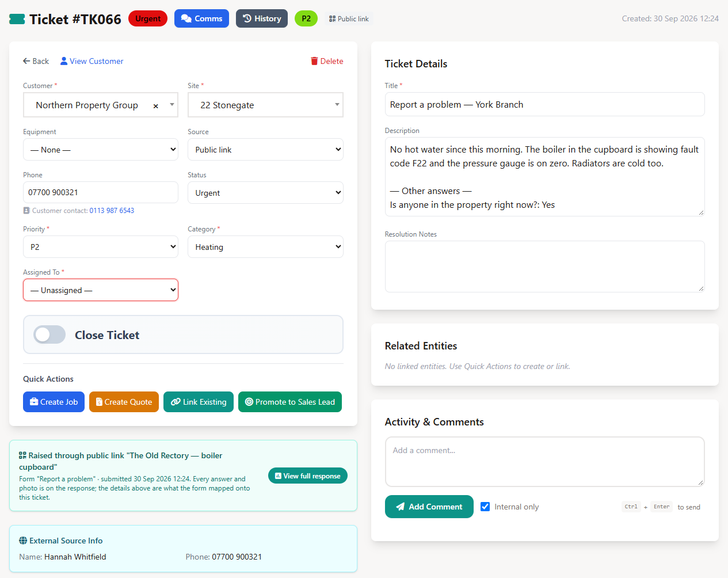Click Promote to Sales Lead button
The height and width of the screenshot is (578, 728).
pos(290,402)
